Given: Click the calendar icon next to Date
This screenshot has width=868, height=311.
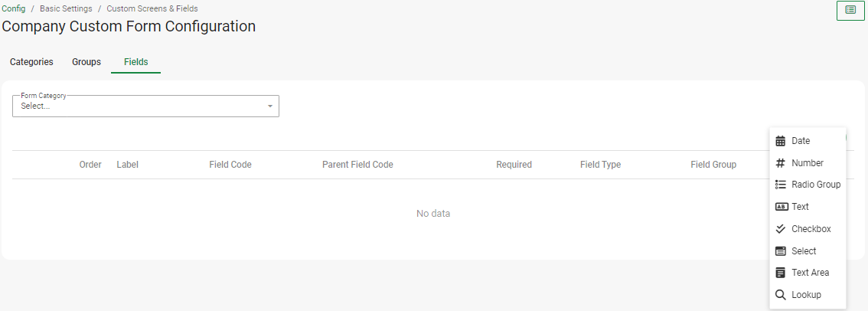Looking at the screenshot, I should [780, 141].
